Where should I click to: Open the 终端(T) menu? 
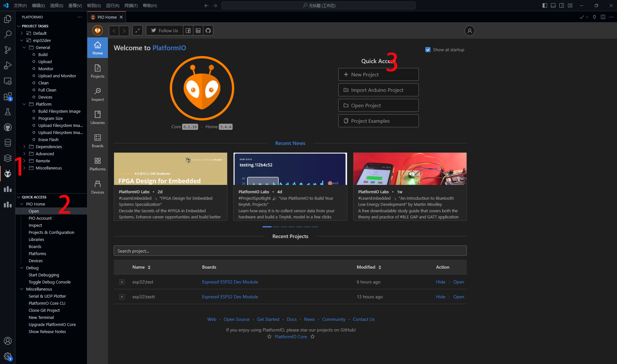click(131, 5)
